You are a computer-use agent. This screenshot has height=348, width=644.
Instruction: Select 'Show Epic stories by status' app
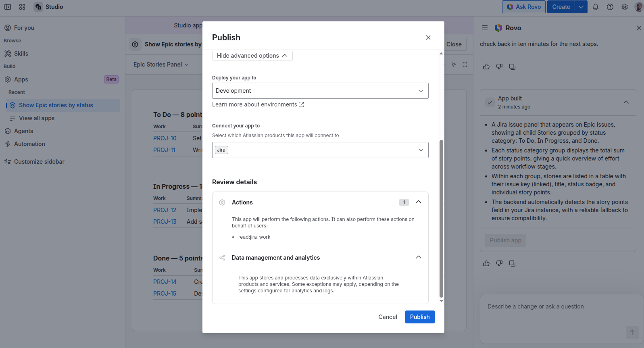pos(63,105)
